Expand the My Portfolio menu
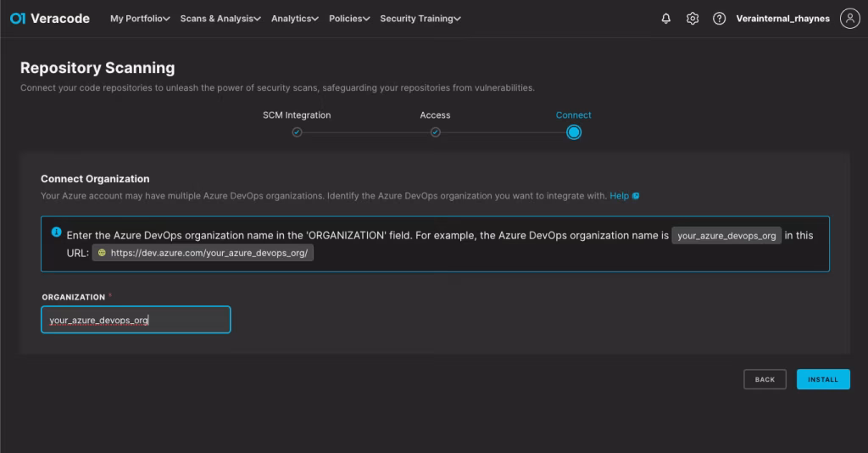The height and width of the screenshot is (453, 868). [140, 19]
